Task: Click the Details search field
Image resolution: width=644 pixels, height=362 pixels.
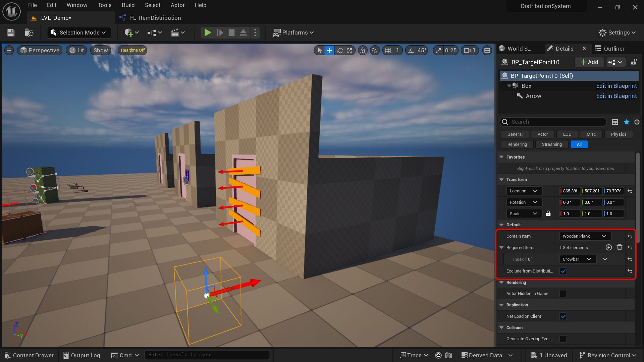Action: click(x=553, y=122)
